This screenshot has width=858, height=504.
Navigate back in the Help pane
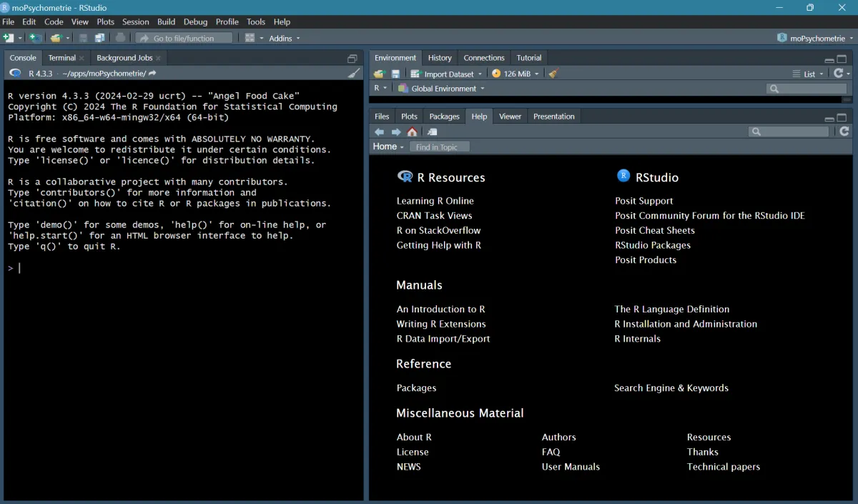379,132
